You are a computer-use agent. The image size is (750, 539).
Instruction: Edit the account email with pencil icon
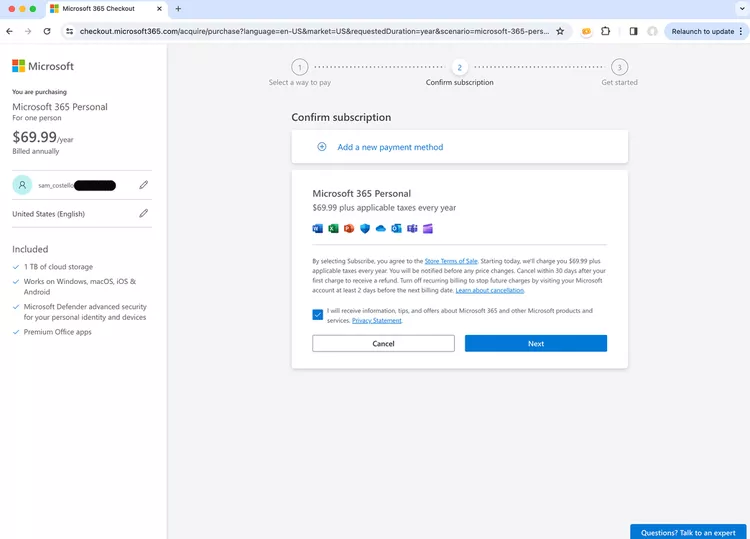point(143,185)
